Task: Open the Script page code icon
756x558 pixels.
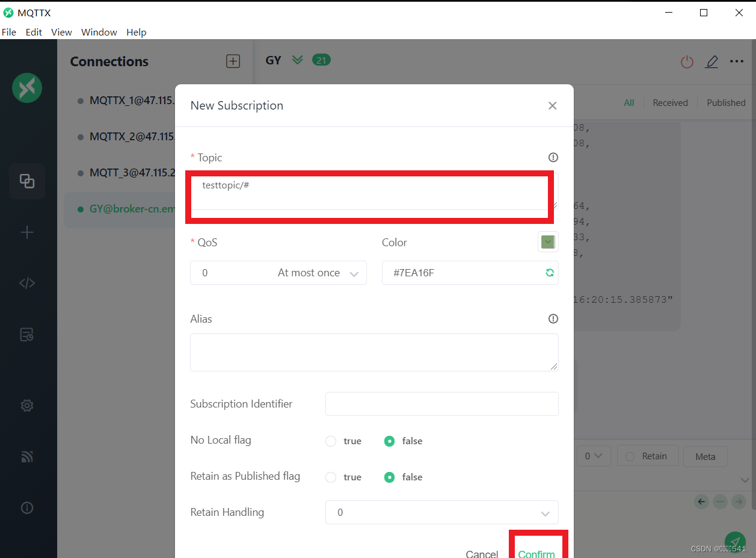Action: pyautogui.click(x=27, y=283)
